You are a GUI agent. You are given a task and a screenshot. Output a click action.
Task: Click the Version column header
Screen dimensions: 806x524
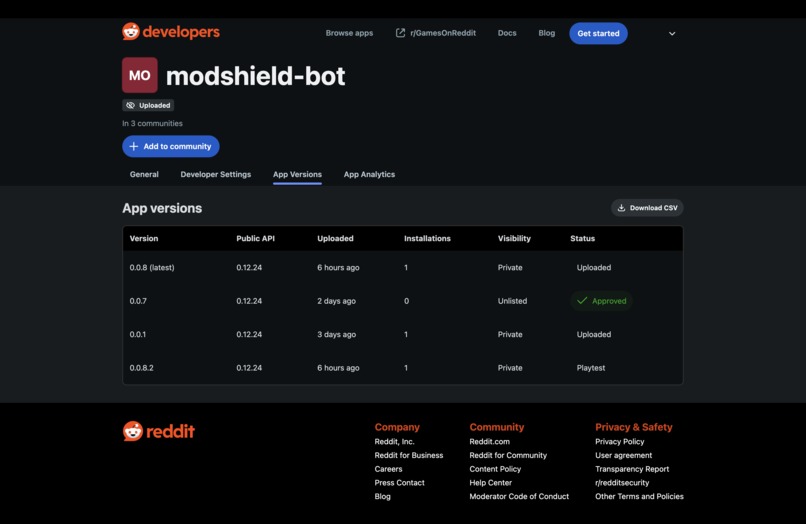tap(144, 239)
